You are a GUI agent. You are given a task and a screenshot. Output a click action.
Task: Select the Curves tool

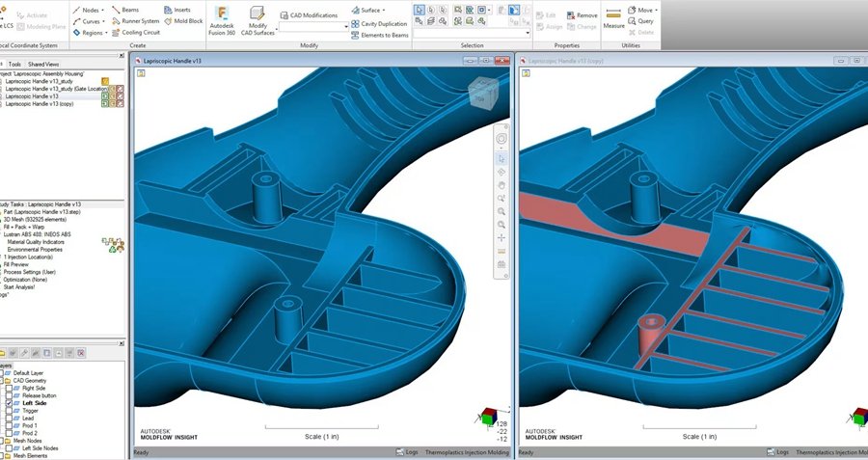coord(88,21)
